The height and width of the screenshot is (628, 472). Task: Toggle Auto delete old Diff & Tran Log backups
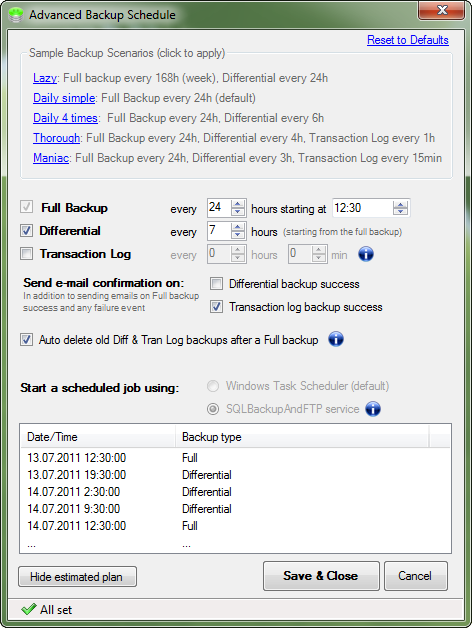(x=26, y=340)
